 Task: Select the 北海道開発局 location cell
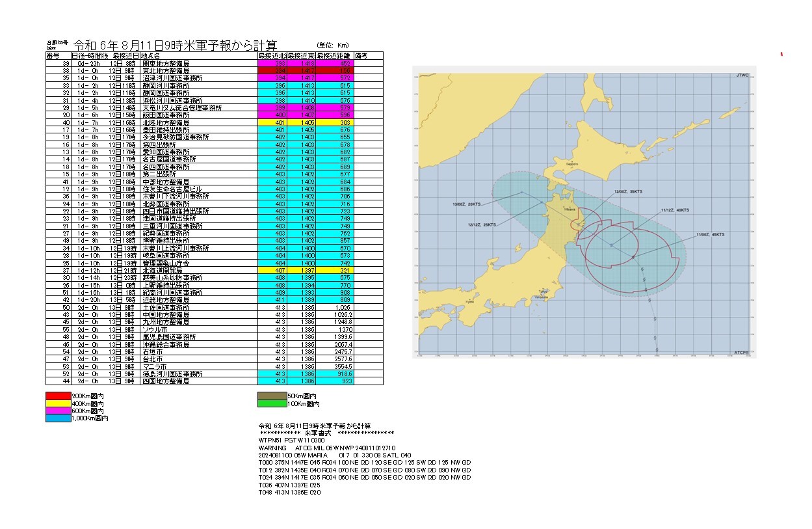point(166,270)
